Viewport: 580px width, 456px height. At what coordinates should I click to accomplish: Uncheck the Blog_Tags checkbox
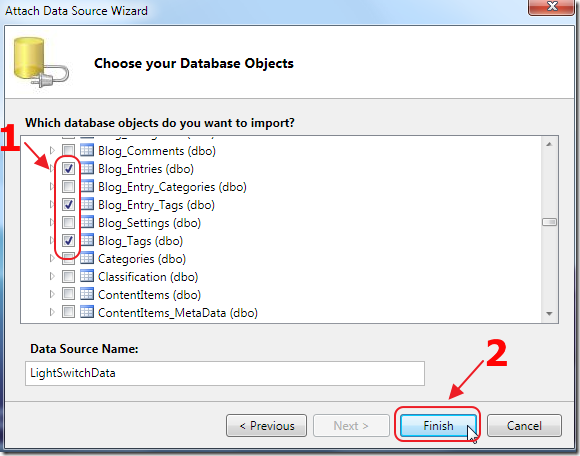(x=68, y=241)
